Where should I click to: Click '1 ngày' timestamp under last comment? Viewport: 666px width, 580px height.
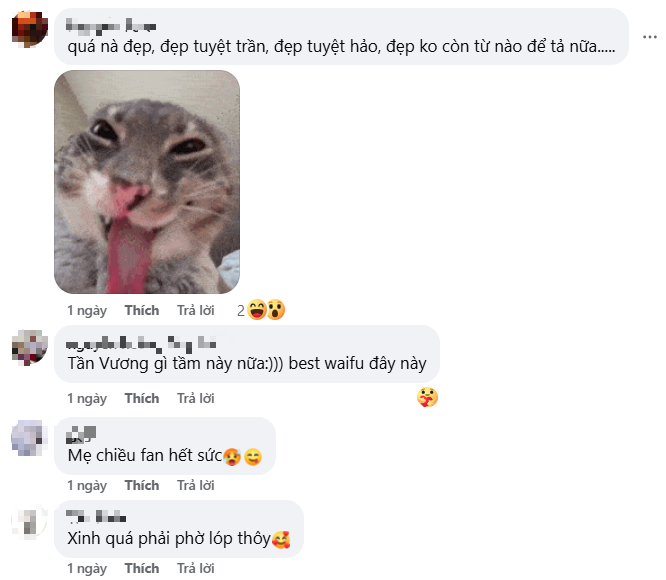(87, 568)
